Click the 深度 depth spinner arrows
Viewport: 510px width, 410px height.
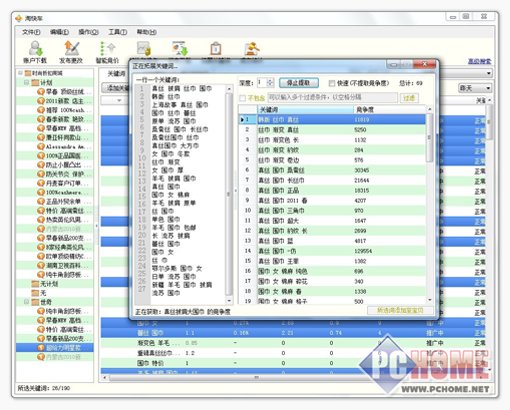point(270,82)
